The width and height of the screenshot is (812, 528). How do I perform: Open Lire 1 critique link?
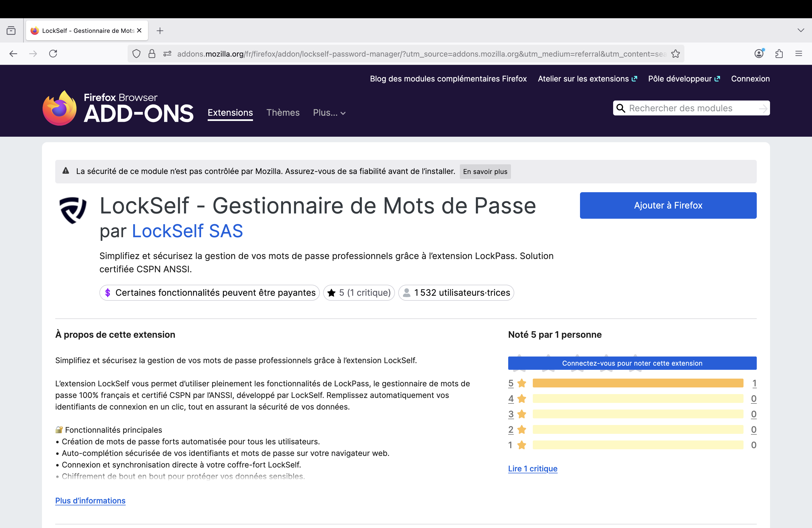(x=532, y=469)
